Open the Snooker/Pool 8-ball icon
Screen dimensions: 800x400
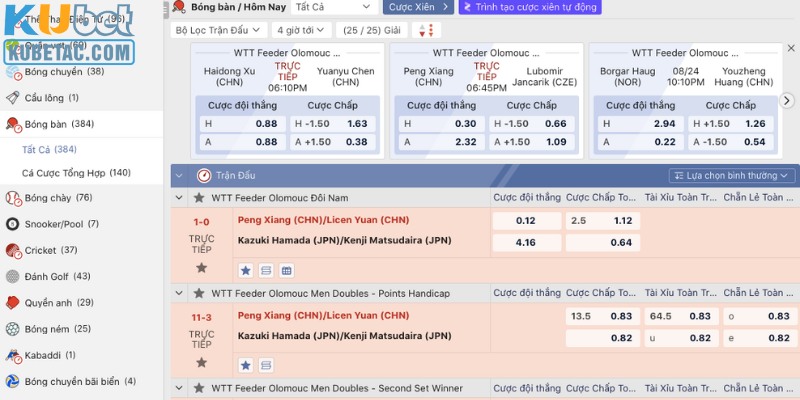point(13,224)
